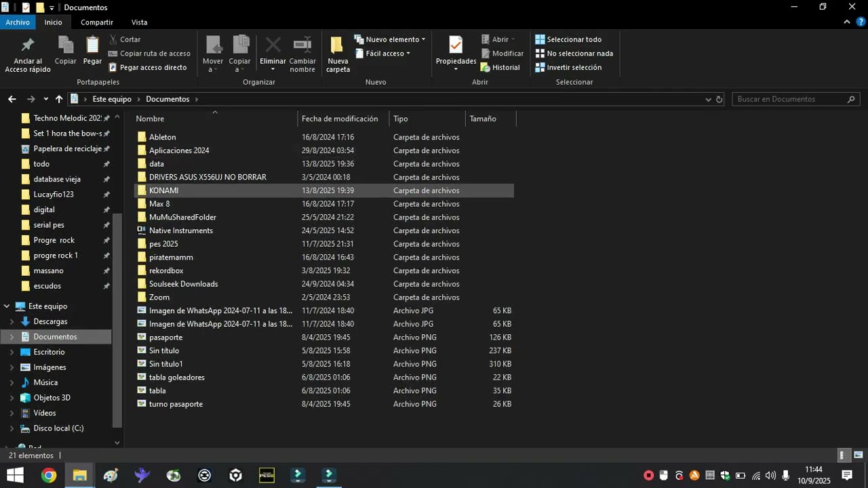Expand the Escritorio tree node

(x=12, y=352)
